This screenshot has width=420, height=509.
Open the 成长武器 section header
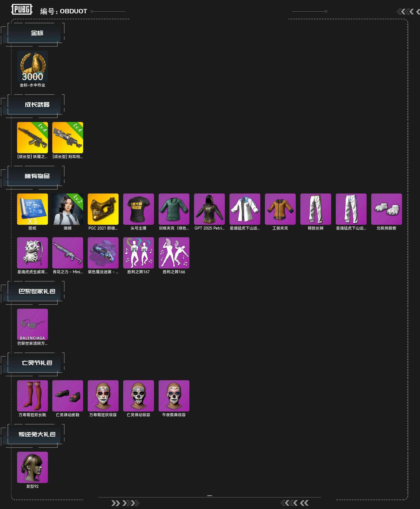click(37, 105)
